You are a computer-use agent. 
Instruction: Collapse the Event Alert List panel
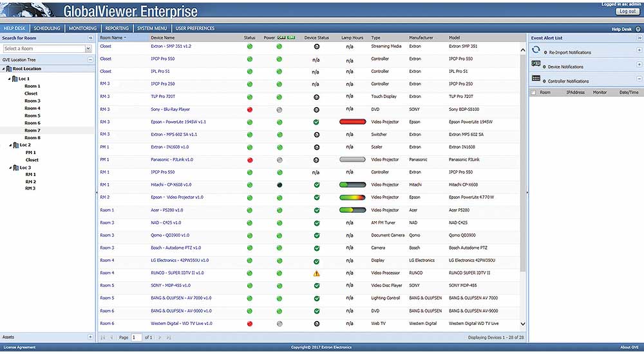pos(639,38)
